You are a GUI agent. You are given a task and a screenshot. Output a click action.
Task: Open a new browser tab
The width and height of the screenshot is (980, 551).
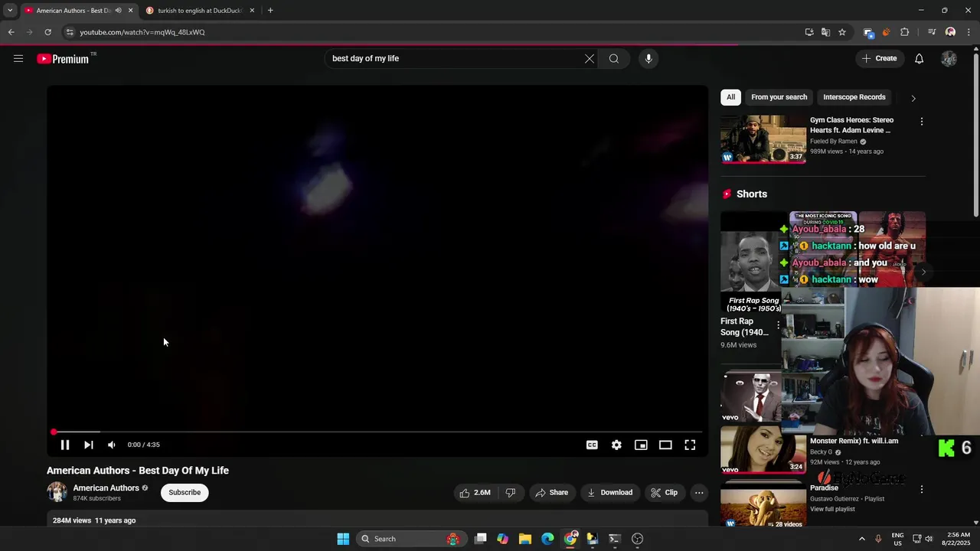[x=270, y=11]
